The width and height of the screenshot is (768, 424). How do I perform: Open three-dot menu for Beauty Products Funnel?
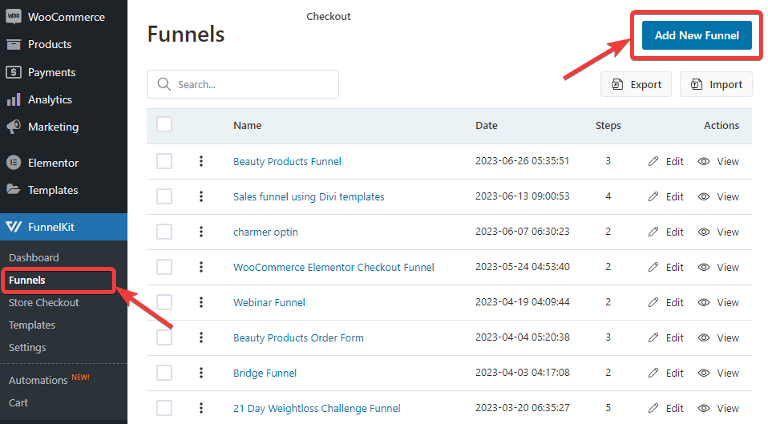pyautogui.click(x=201, y=161)
